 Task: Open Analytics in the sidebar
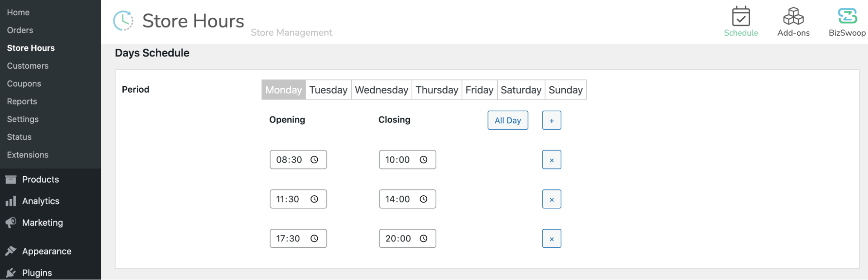(40, 201)
